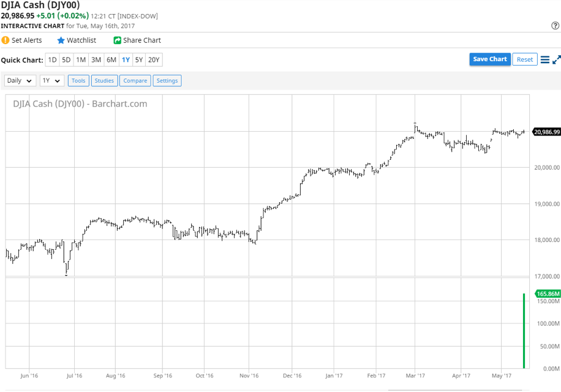Image resolution: width=561 pixels, height=392 pixels.
Task: Open the Studies button
Action: click(104, 80)
